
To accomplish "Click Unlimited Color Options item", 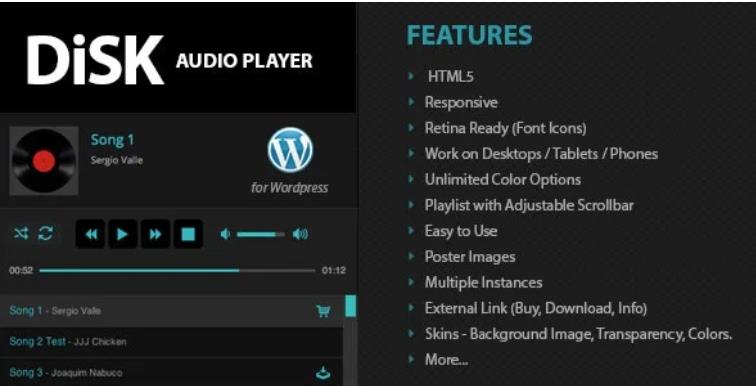I will [502, 179].
